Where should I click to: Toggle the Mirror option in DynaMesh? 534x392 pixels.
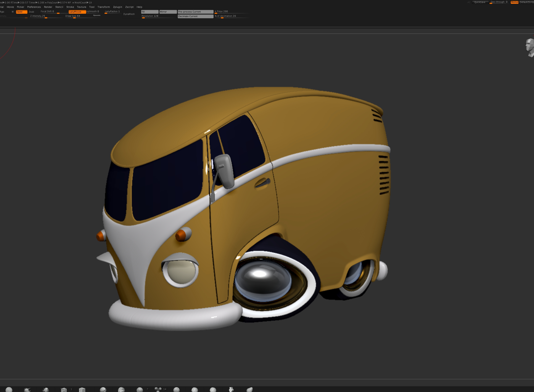tap(168, 12)
